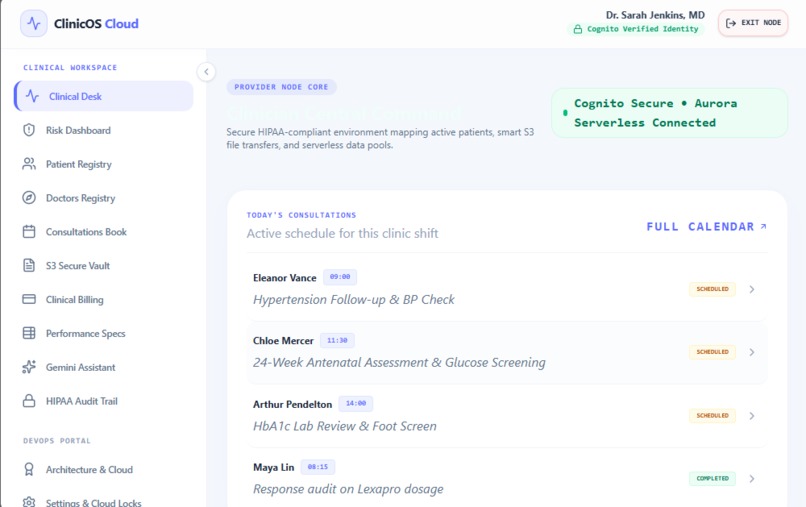Click the Settings & Cloud Locks gear icon

click(29, 502)
